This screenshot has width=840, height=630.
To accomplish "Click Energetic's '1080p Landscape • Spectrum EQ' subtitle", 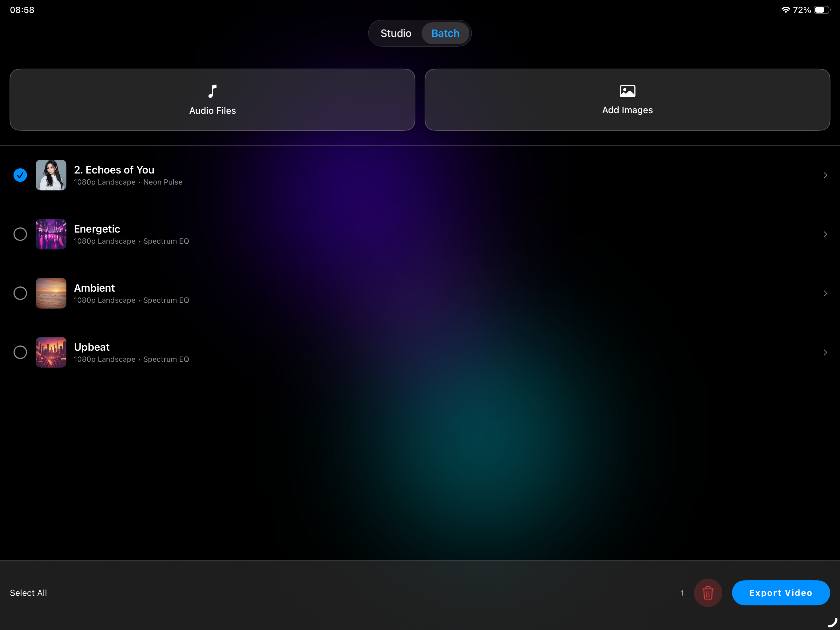I will [x=131, y=241].
